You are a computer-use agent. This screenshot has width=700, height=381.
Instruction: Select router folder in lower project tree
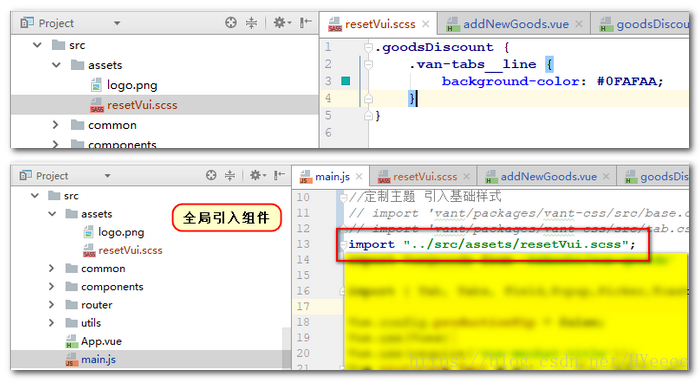[96, 305]
